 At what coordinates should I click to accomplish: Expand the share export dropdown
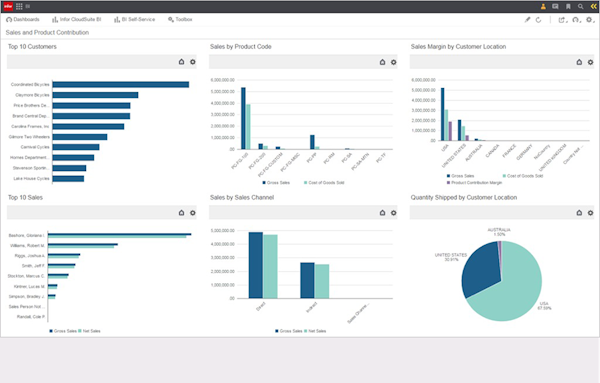tap(562, 20)
